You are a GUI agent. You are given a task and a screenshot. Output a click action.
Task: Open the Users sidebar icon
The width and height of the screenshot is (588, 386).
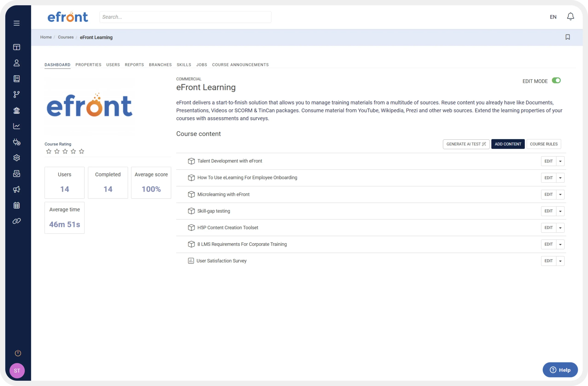click(x=17, y=63)
